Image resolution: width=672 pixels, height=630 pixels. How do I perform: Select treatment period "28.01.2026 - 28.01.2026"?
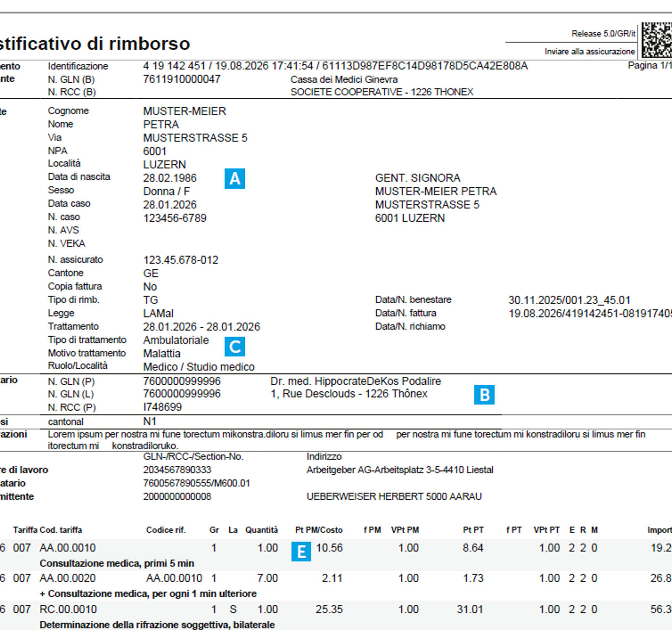click(x=202, y=327)
